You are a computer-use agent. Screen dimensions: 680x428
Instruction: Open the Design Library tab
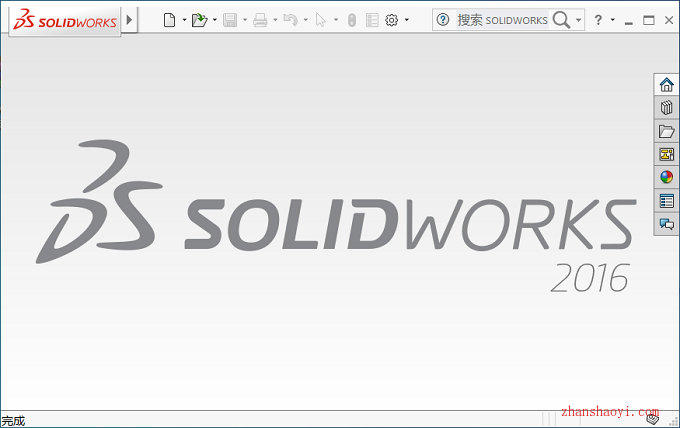point(667,108)
